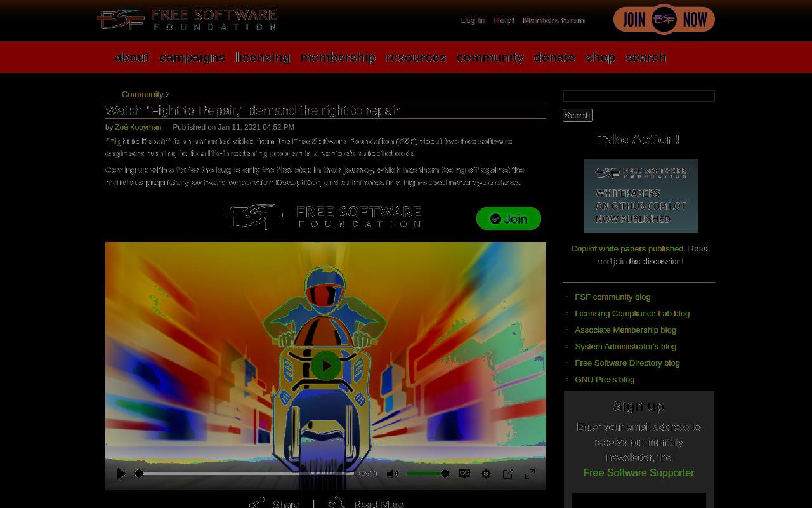The image size is (812, 508).
Task: Adjust the video volume slider
Action: click(x=428, y=474)
